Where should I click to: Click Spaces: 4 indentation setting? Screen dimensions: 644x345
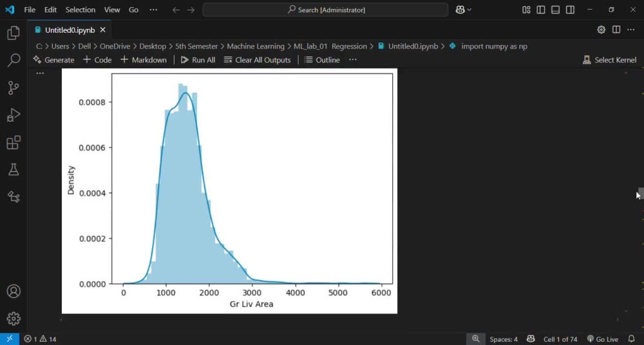coord(504,339)
